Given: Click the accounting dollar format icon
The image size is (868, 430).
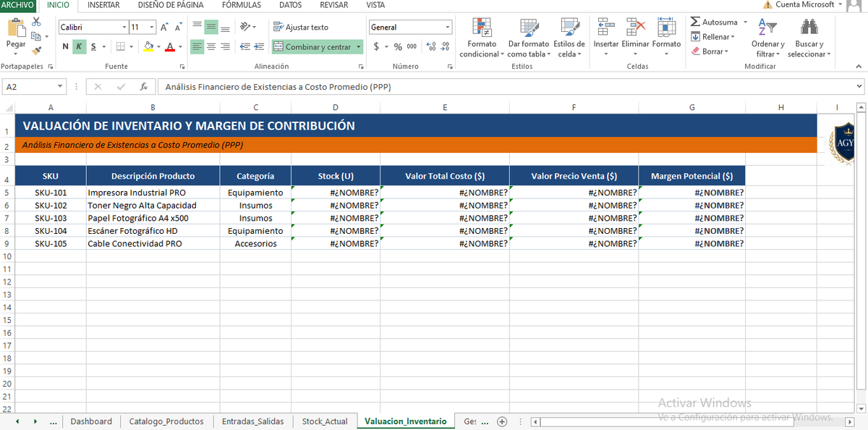Looking at the screenshot, I should 376,47.
